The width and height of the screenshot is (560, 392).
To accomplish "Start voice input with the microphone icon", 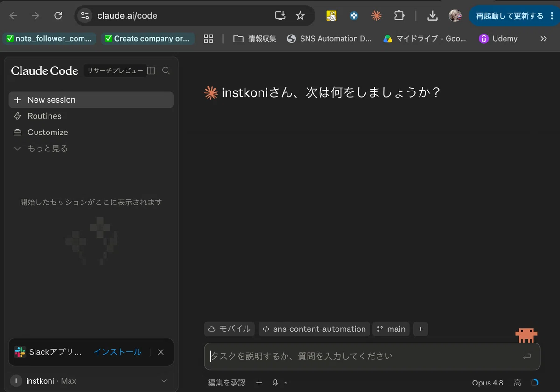I will [x=275, y=383].
